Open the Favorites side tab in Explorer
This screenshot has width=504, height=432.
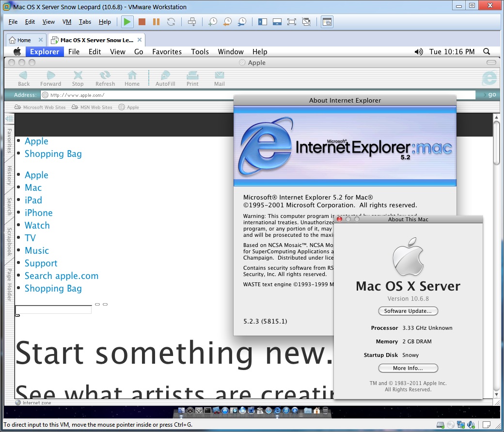(x=9, y=140)
